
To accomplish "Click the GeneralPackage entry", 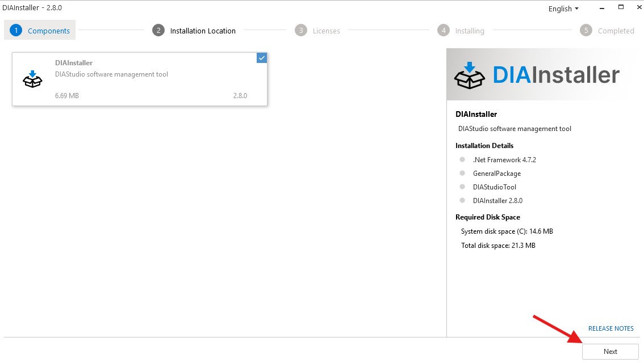I will tap(497, 174).
